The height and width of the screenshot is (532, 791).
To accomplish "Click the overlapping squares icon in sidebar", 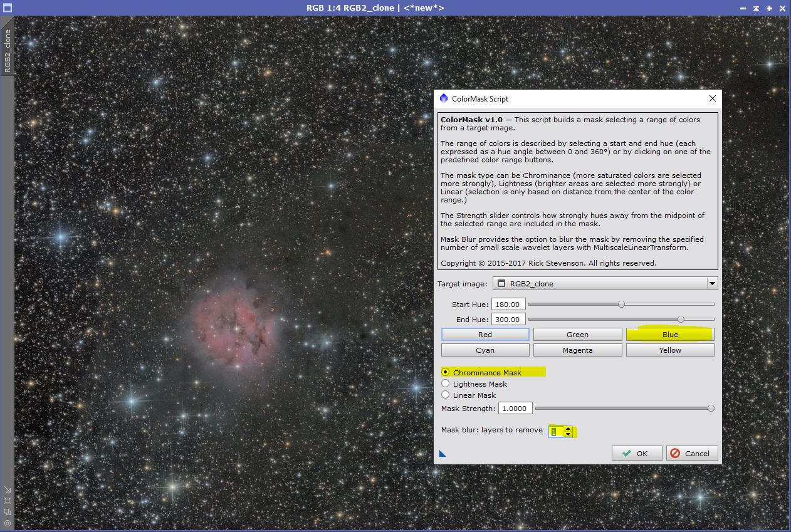I will pyautogui.click(x=8, y=511).
